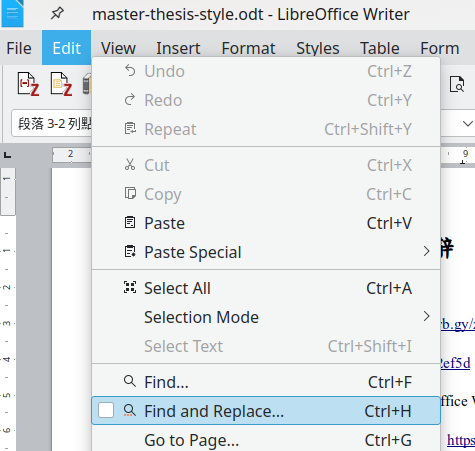Click the Ctrl+H shortcut text
Screen dimensions: 475x451
point(388,411)
